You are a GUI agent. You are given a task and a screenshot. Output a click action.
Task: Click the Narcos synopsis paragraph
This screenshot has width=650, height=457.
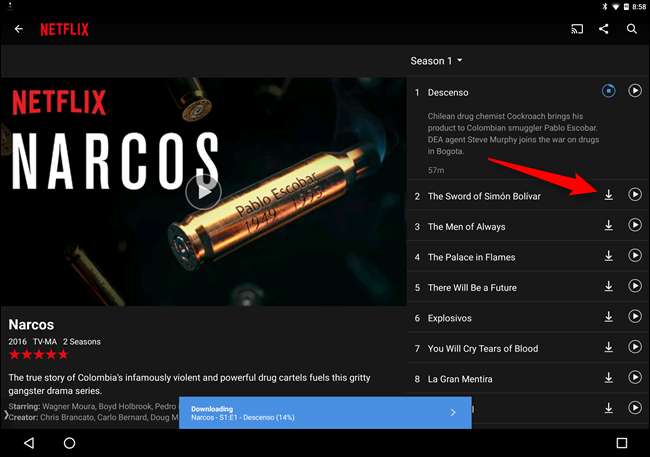(x=189, y=384)
